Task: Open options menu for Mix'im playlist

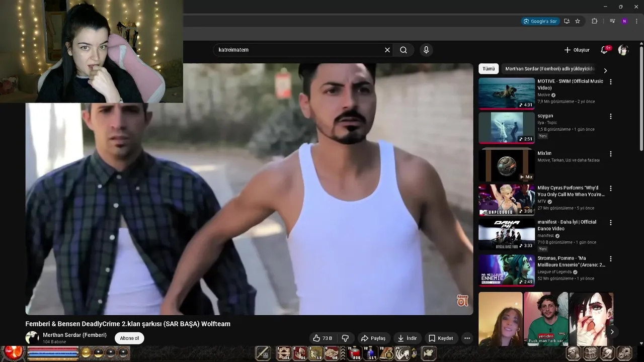Action: (611, 154)
